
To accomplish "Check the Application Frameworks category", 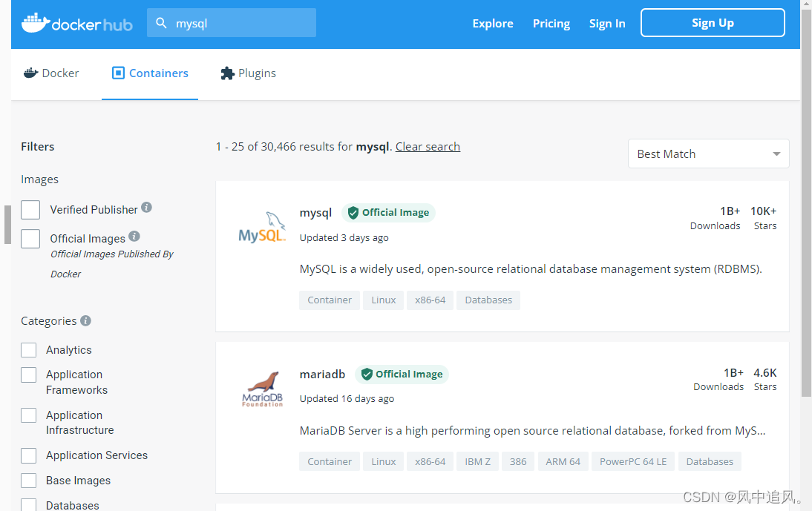I will click(28, 375).
